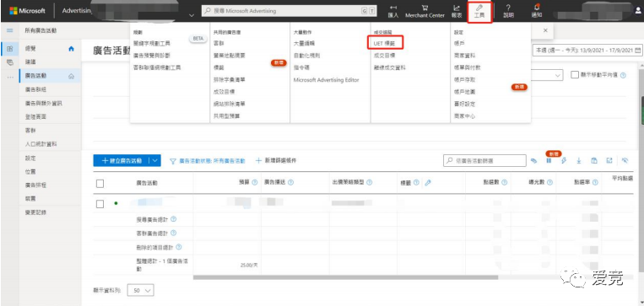644x306 pixels.
Task: Click the 說明 help question mark icon
Action: [x=508, y=8]
